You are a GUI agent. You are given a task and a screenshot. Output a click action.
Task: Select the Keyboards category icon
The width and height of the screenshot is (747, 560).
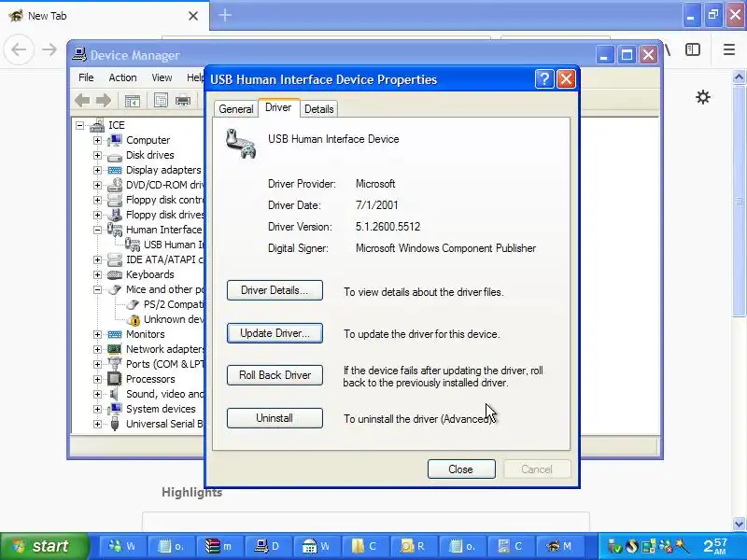(x=115, y=274)
